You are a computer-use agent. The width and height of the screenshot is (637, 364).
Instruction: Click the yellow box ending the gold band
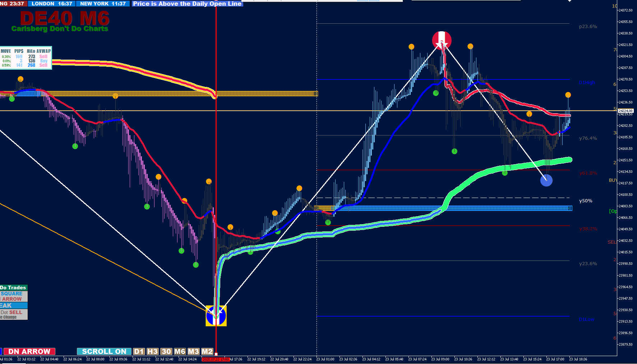pyautogui.click(x=316, y=94)
